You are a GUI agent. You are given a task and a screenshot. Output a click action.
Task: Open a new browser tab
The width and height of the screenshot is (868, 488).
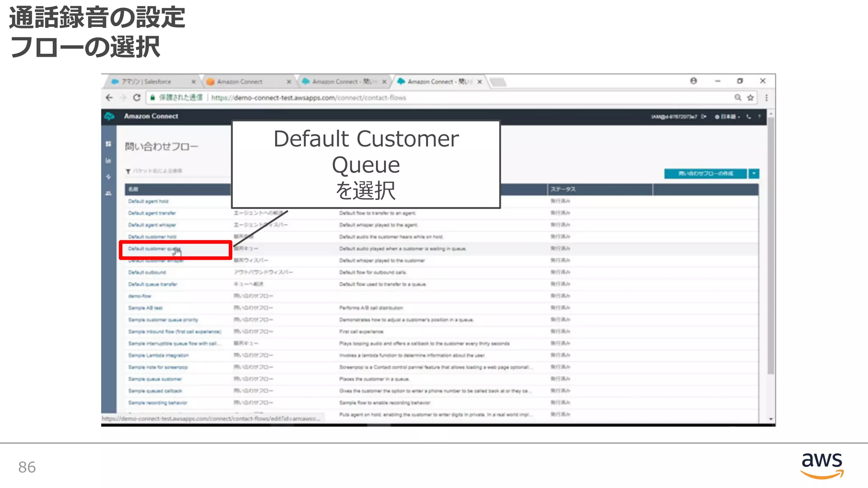click(498, 82)
